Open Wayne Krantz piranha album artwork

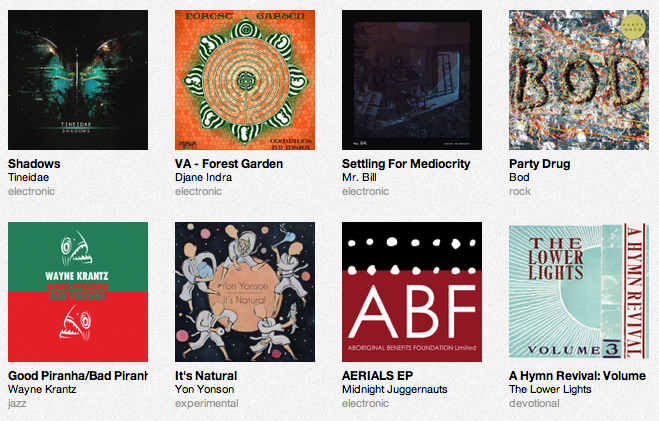[x=78, y=292]
